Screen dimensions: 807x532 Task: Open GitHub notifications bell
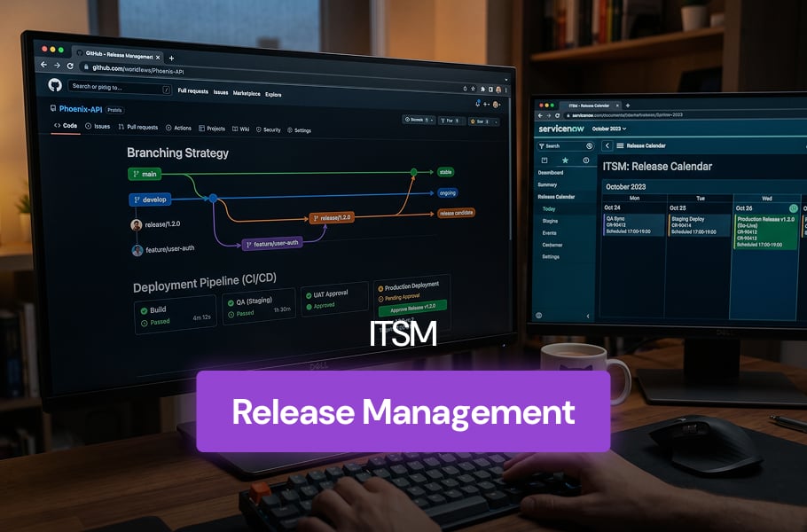pos(478,104)
